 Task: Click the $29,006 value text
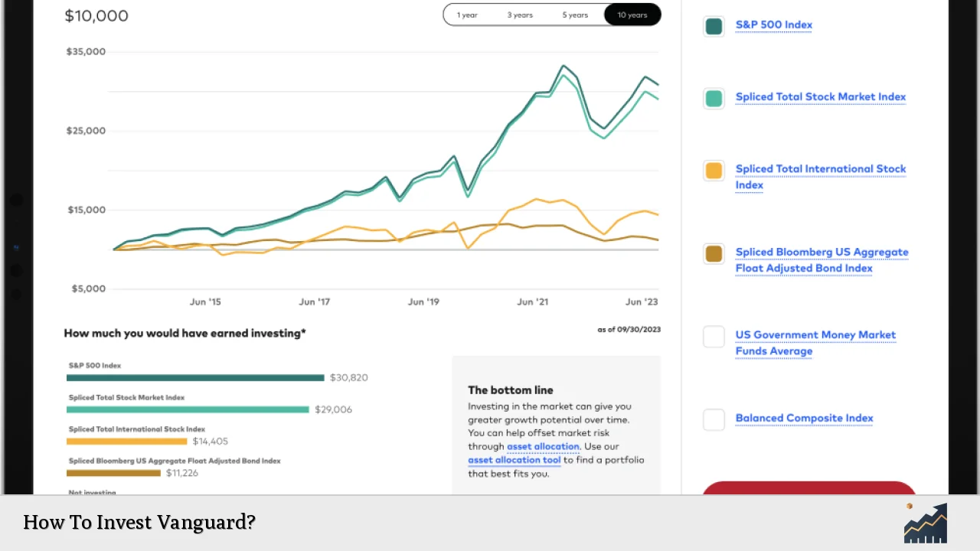333,409
